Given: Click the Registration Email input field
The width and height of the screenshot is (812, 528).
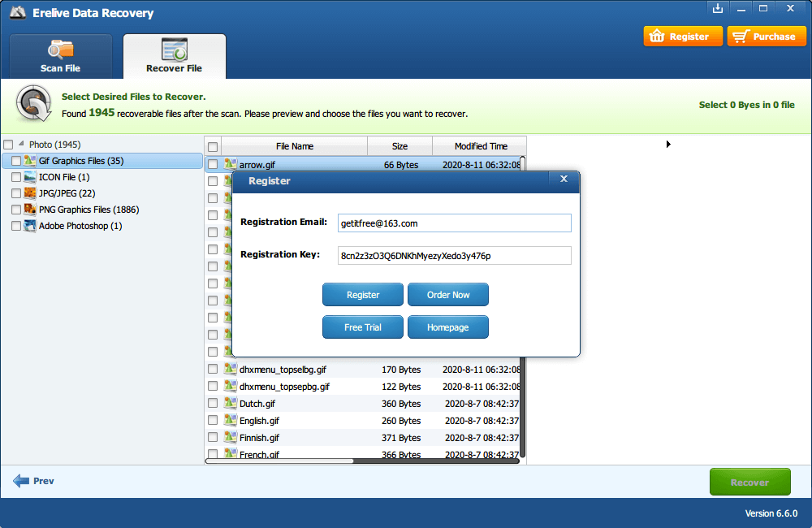Looking at the screenshot, I should 454,223.
